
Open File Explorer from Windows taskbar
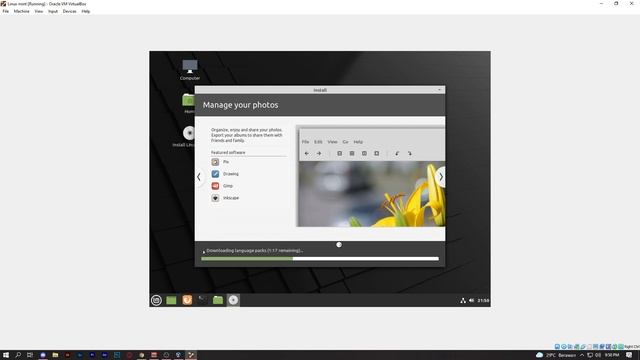point(55,355)
